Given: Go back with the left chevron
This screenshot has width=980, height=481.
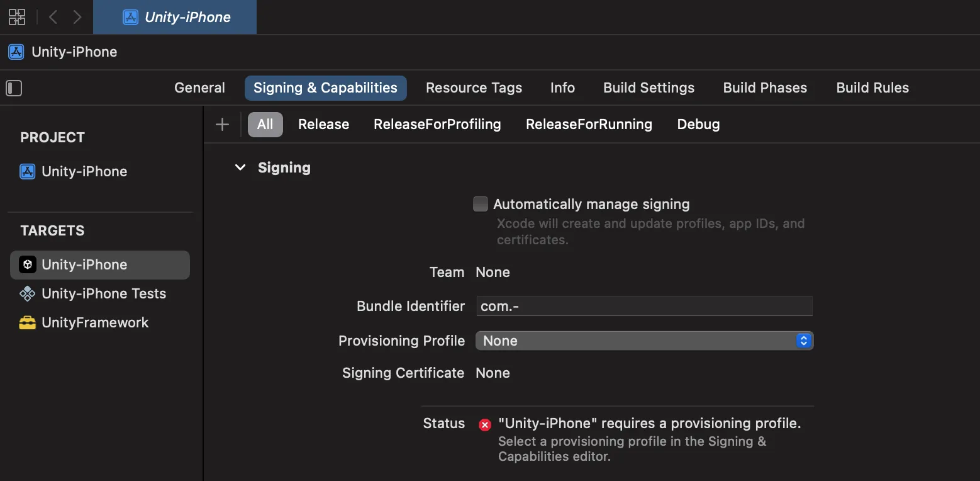Looking at the screenshot, I should [53, 17].
